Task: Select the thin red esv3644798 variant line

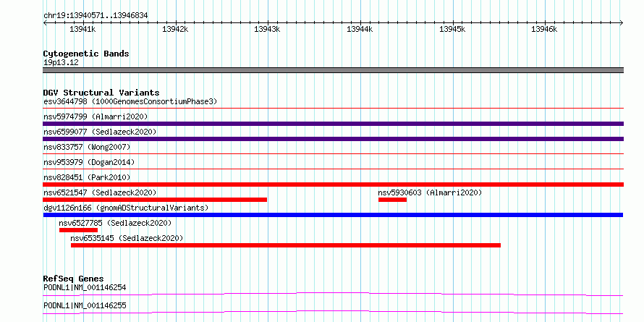Action: click(334, 109)
